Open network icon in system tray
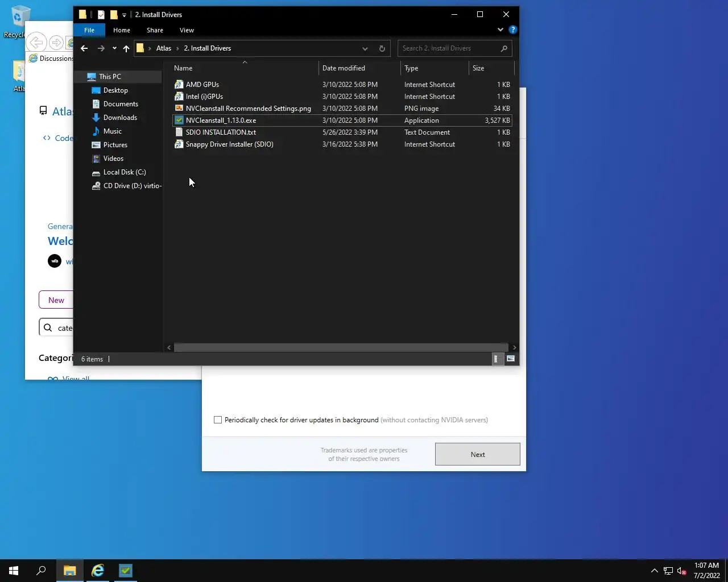728x582 pixels. coord(668,571)
